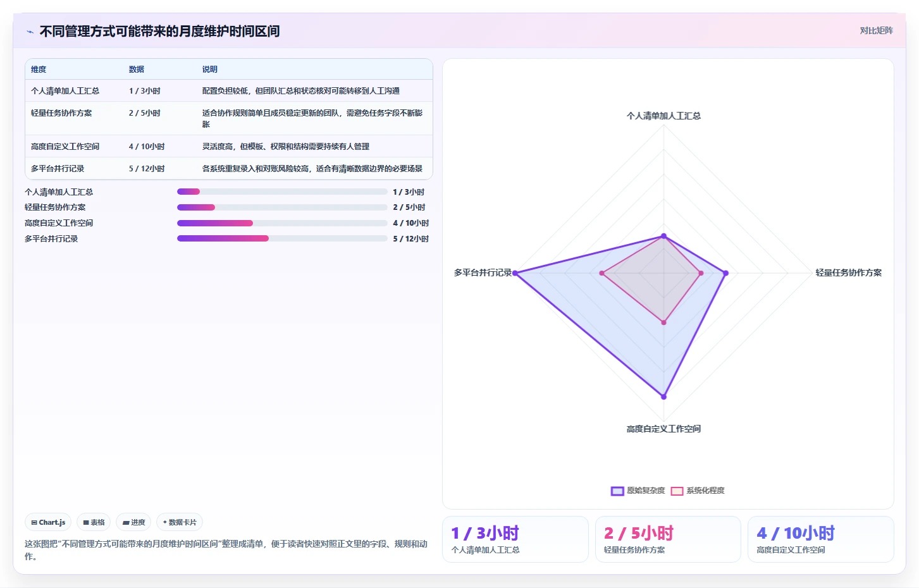Screen dimensions: 919x588
Task: Click radar axis label 高度自定义工作空间
Action: pyautogui.click(x=663, y=429)
